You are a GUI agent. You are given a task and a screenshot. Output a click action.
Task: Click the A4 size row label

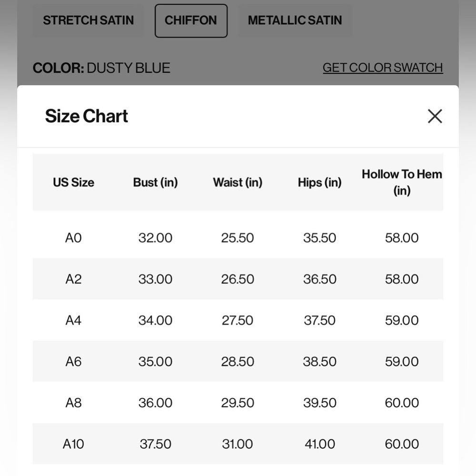[73, 320]
